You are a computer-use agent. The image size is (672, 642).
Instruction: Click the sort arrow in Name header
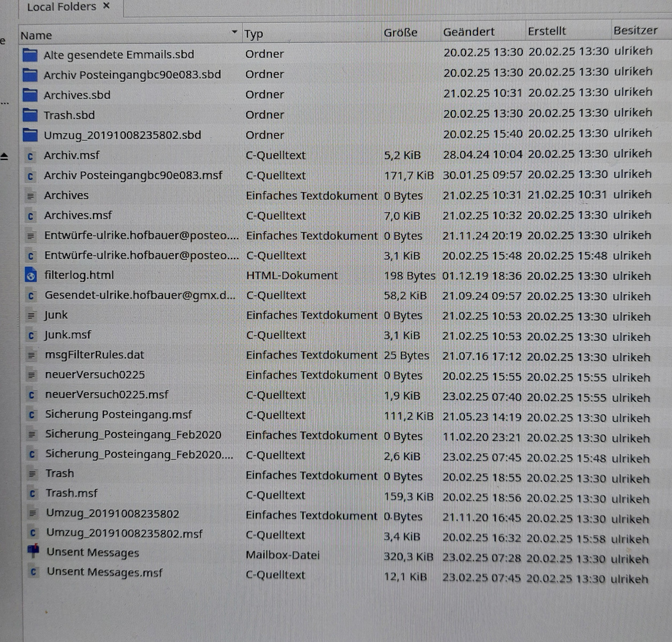(x=234, y=33)
